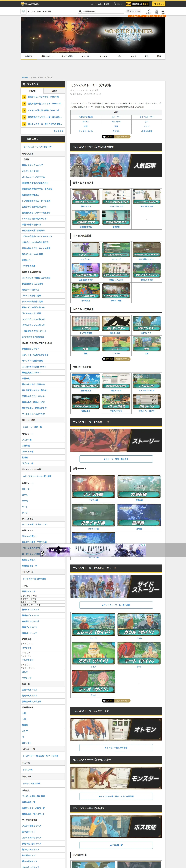Jump to サイドストーリー in table of contents
Viewport: 186px width, 868px height.
point(146,117)
